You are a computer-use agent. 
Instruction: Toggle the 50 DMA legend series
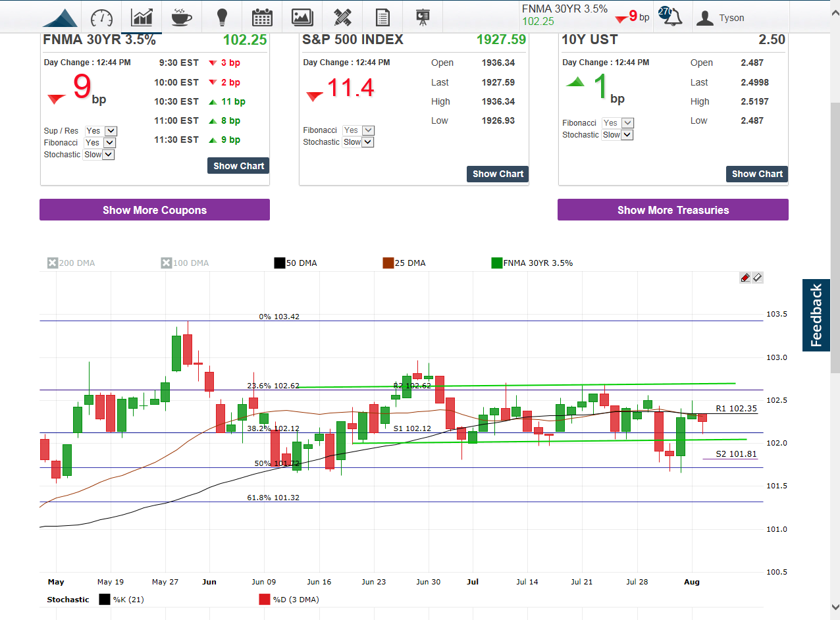coord(280,263)
